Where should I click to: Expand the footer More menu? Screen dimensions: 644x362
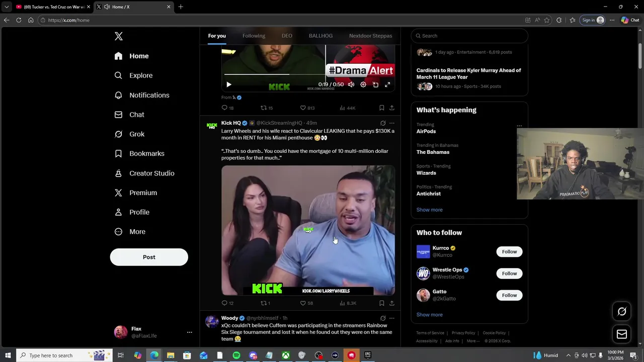point(472,341)
